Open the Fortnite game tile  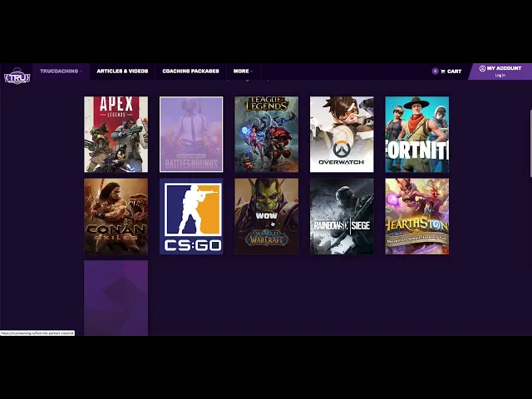417,135
